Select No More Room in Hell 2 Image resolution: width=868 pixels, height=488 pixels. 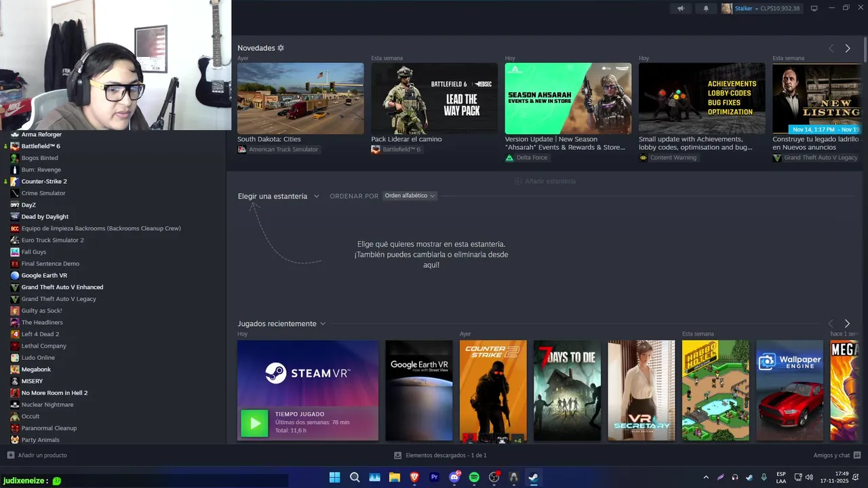click(x=54, y=393)
